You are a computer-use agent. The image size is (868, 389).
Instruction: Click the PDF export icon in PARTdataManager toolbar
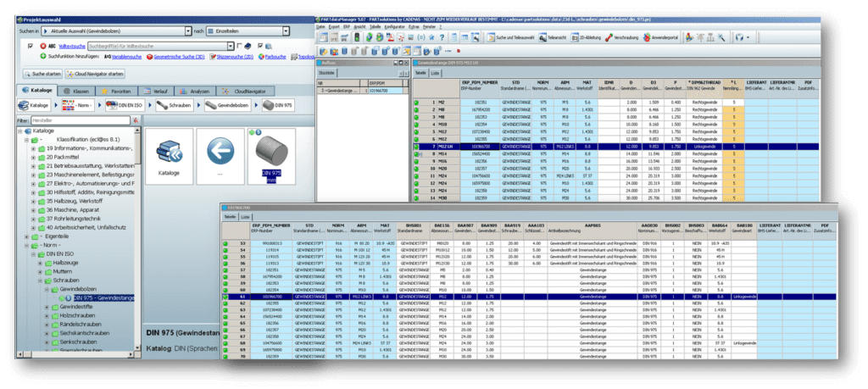(x=391, y=37)
